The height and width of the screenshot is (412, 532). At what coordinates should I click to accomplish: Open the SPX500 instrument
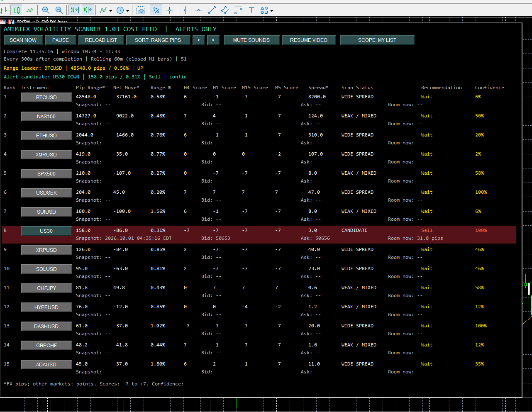click(46, 174)
